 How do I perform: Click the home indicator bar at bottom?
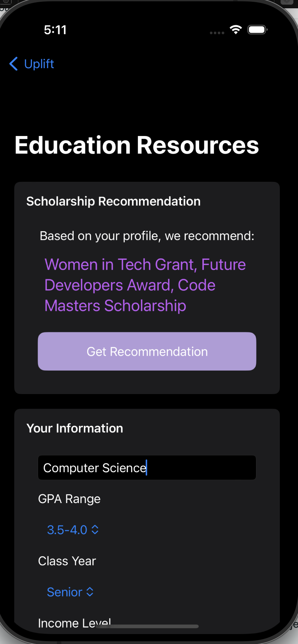[147, 626]
